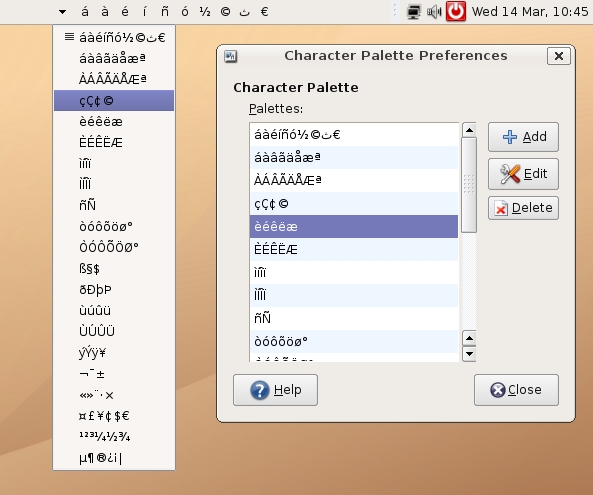Click the Add palette button

pyautogui.click(x=523, y=137)
